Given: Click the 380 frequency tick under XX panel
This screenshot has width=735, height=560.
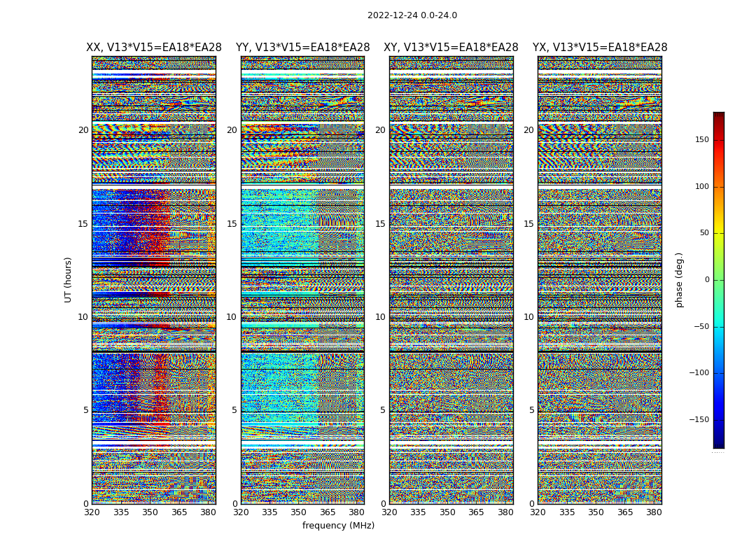Looking at the screenshot, I should pos(208,512).
